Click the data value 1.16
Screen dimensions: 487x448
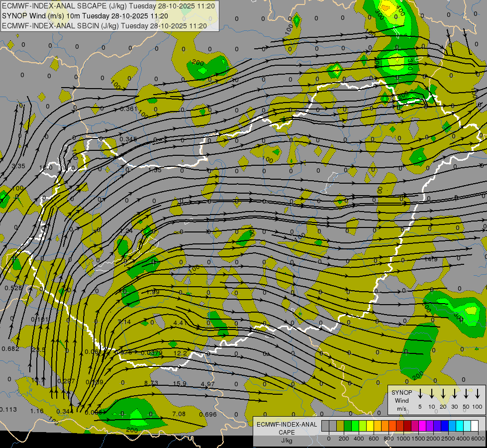click(37, 411)
